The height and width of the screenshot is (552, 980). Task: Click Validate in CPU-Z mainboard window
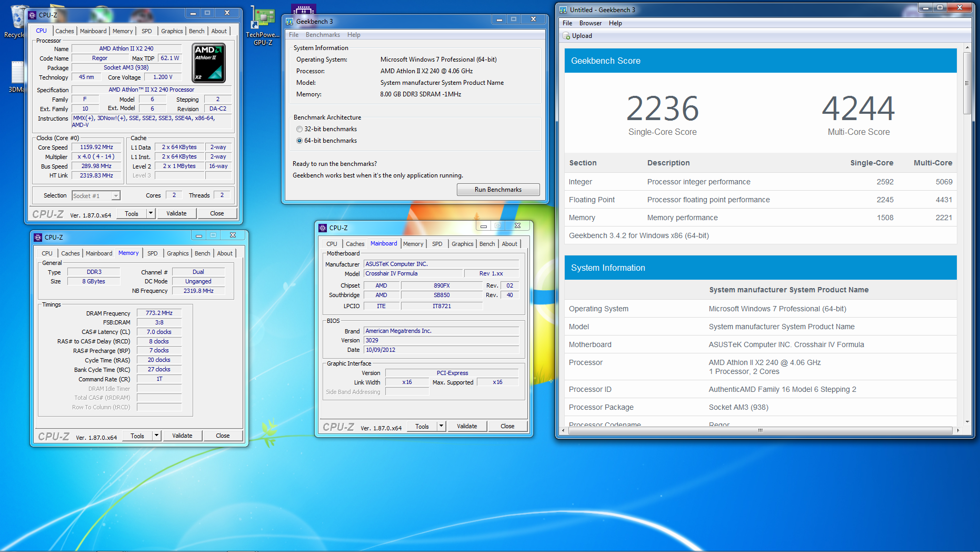point(467,426)
